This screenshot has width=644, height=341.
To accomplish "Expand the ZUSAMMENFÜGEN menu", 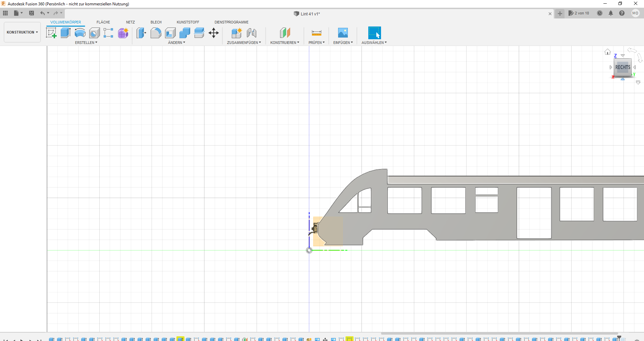I will tap(244, 43).
